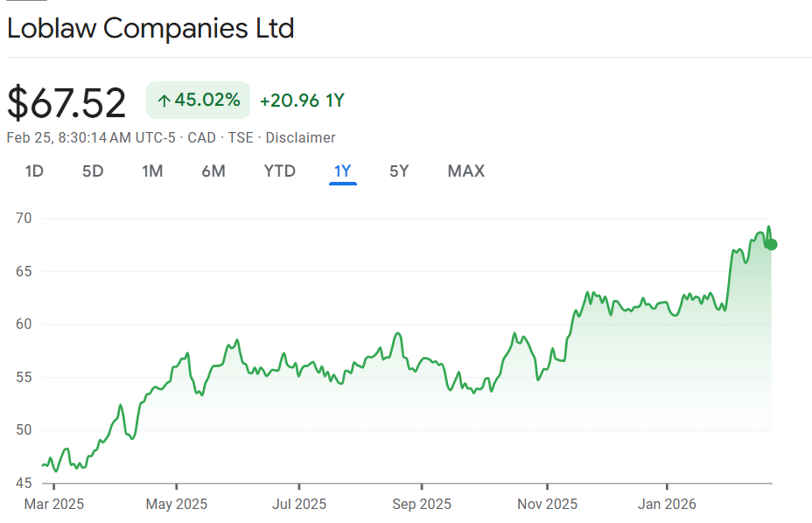Click the $67.52 current price

coord(67,102)
